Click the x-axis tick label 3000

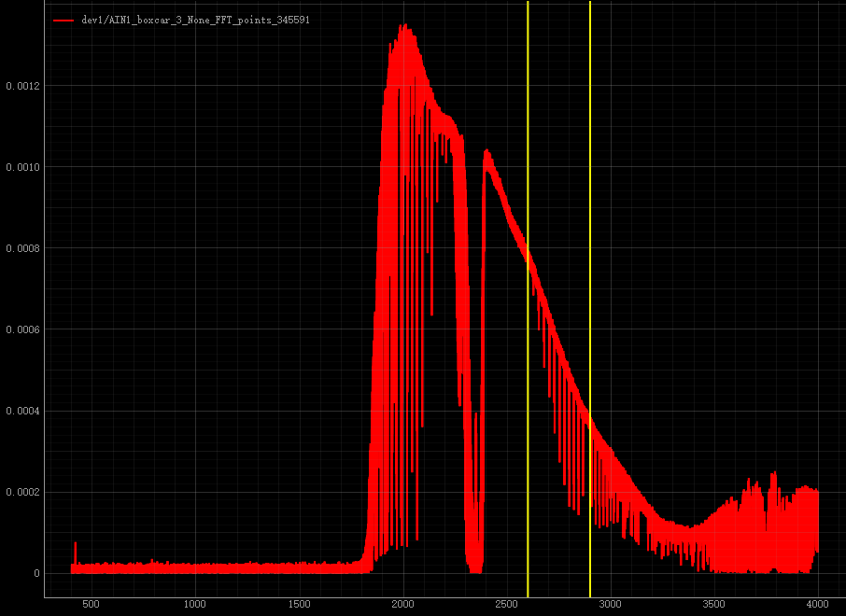point(610,604)
